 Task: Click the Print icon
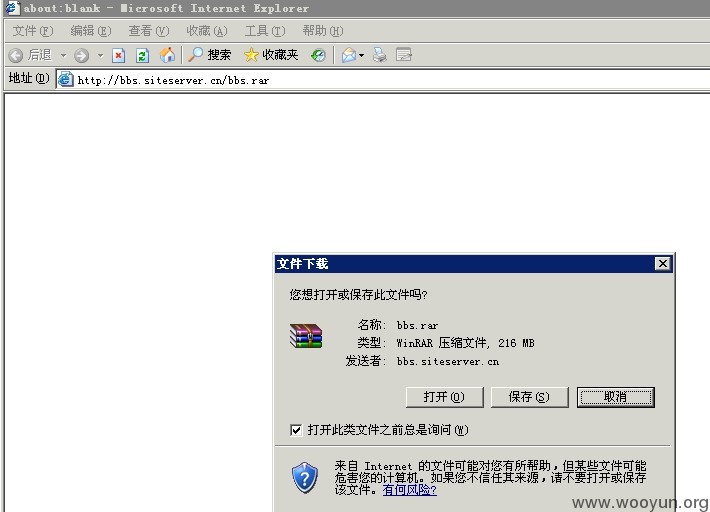379,55
